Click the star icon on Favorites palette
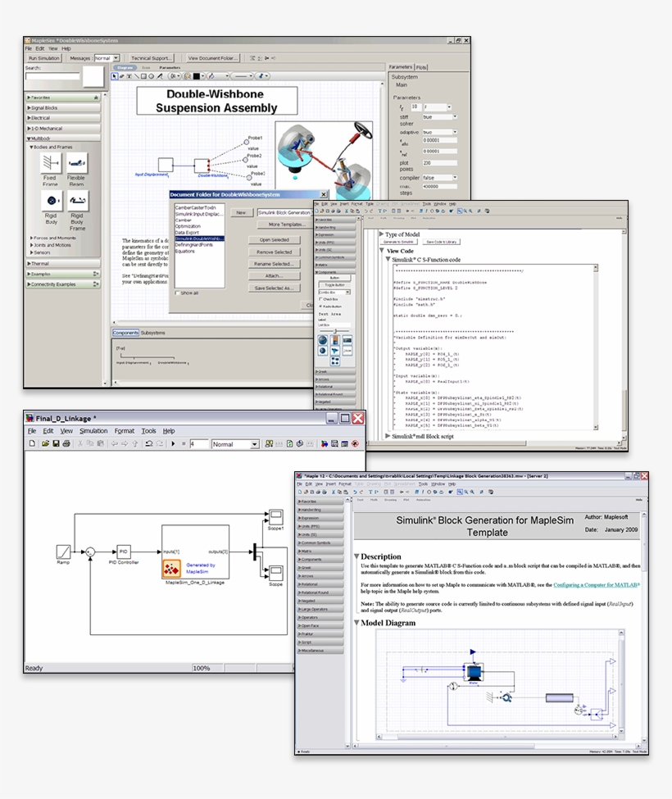This screenshot has width=672, height=799. pyautogui.click(x=95, y=98)
